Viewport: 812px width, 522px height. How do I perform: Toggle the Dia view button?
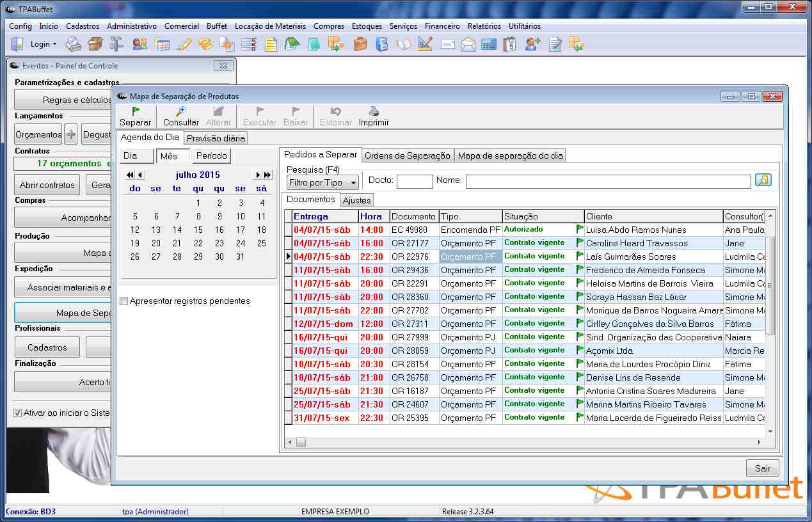pyautogui.click(x=137, y=156)
